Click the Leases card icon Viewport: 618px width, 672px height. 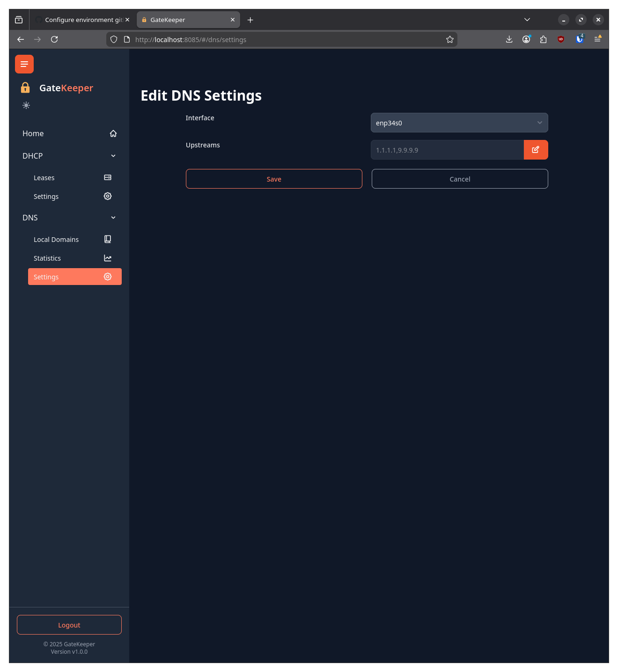coord(107,177)
